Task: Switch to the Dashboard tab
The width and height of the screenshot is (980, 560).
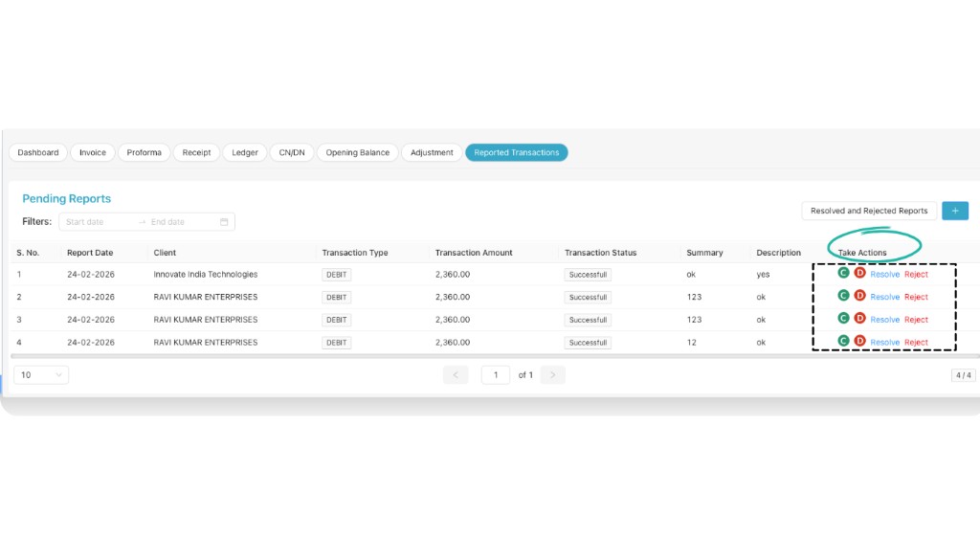Action: coord(37,152)
